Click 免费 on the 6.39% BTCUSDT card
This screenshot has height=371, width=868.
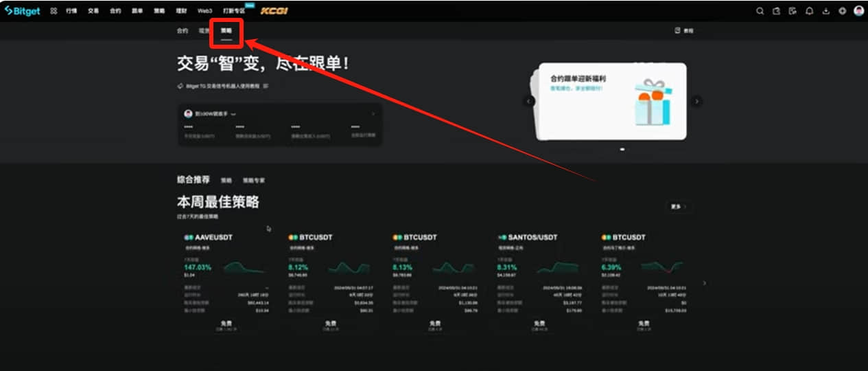tap(644, 324)
